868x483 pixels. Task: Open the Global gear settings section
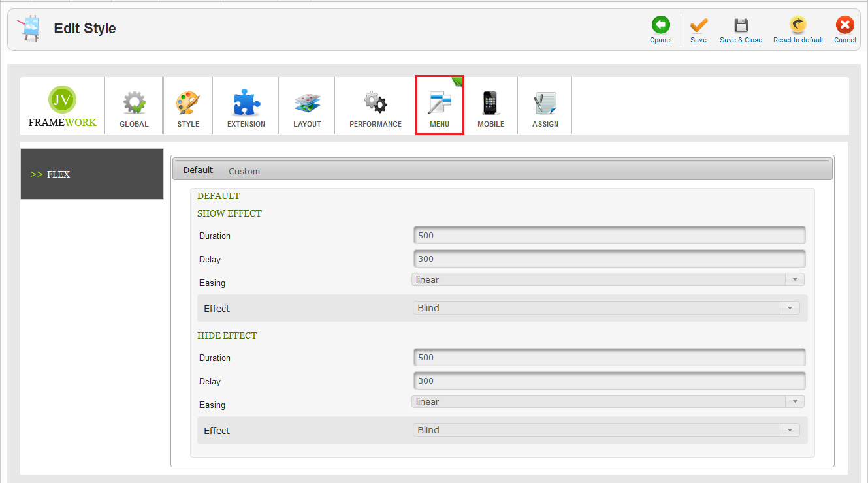(x=134, y=106)
